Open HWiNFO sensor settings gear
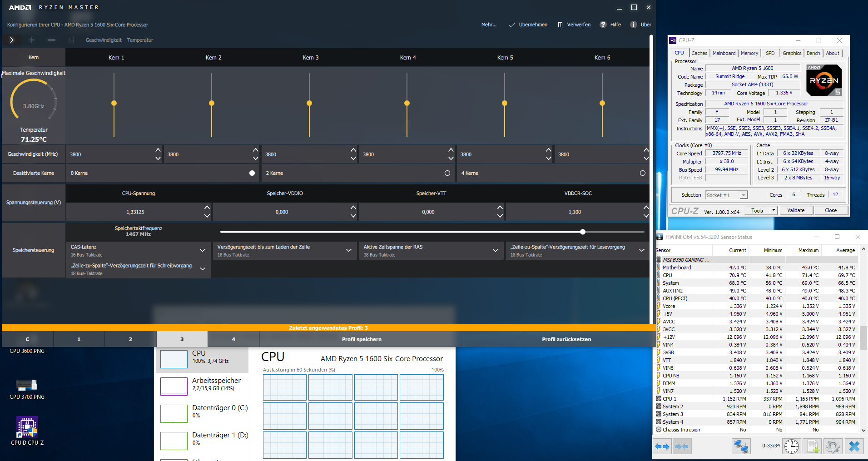Viewport: 868px width, 461px height. tap(833, 446)
